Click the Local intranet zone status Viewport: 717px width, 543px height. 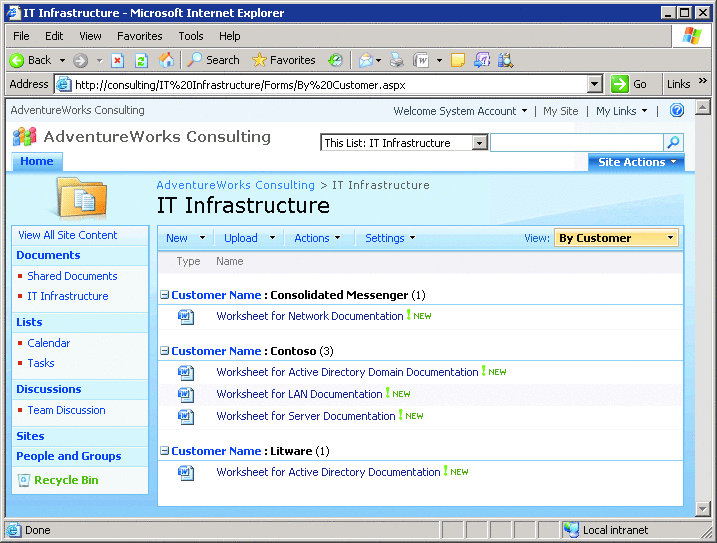(x=615, y=530)
